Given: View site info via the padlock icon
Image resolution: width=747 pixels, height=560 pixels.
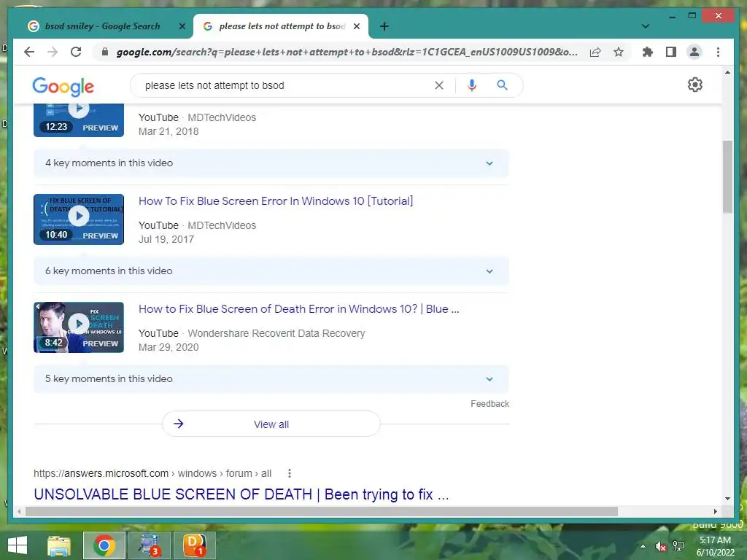Looking at the screenshot, I should pos(105,52).
